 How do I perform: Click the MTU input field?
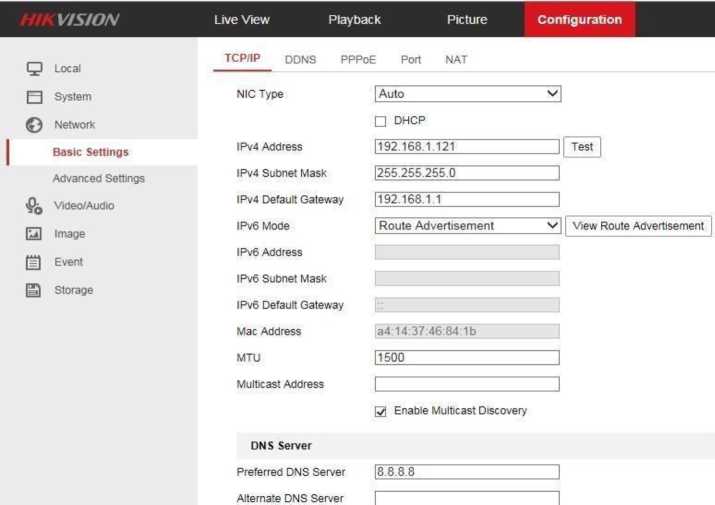(x=467, y=358)
